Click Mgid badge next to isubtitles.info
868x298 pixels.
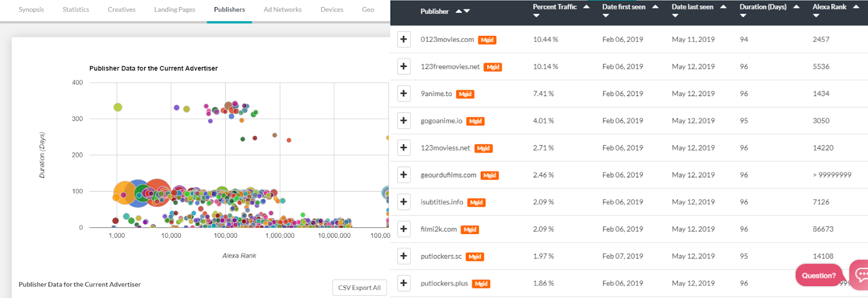tap(476, 203)
